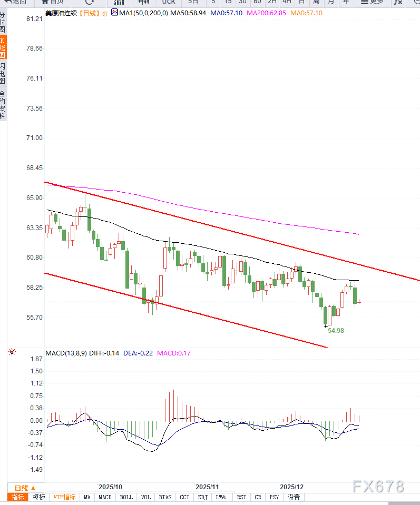Click the MA indicator icon beside MA1
Screen dimensions: 420x505
114,13
